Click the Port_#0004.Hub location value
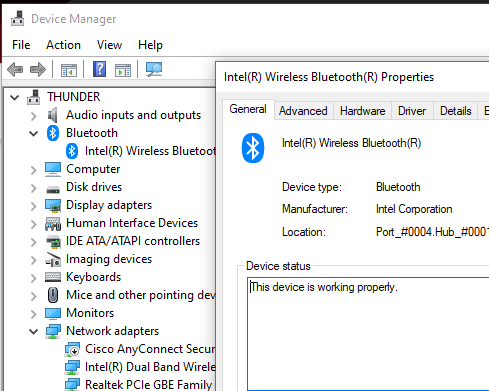 coord(432,232)
